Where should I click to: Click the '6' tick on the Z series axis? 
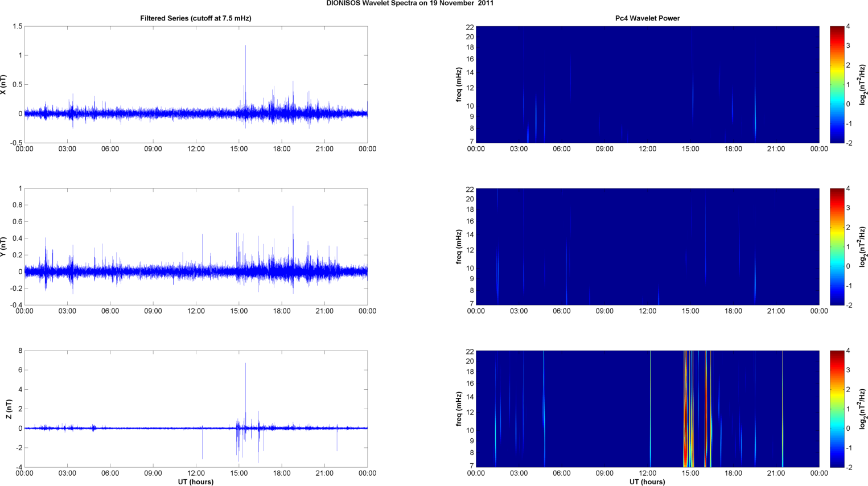point(20,370)
